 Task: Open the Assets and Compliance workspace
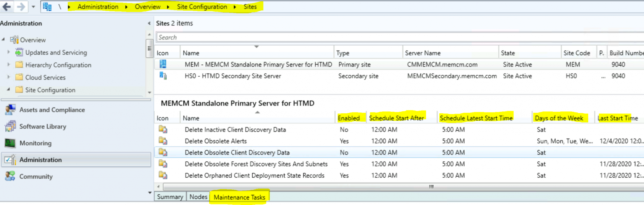click(76, 110)
